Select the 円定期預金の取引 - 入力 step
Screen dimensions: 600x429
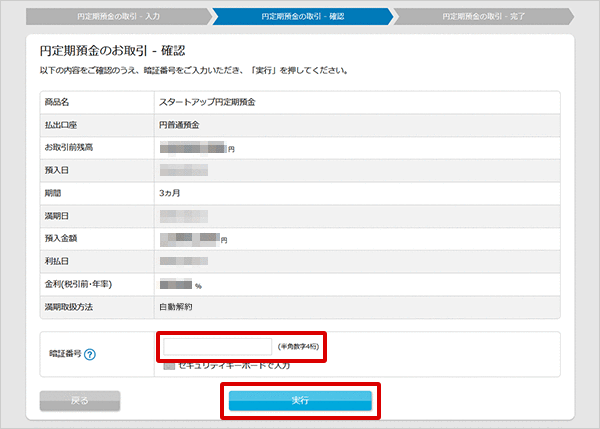[x=112, y=17]
